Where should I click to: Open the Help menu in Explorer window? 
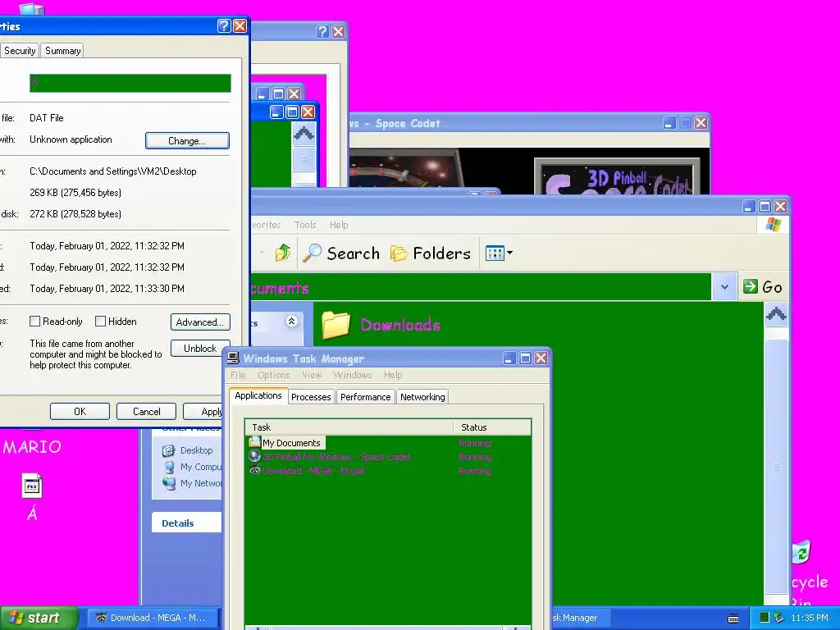tap(339, 225)
